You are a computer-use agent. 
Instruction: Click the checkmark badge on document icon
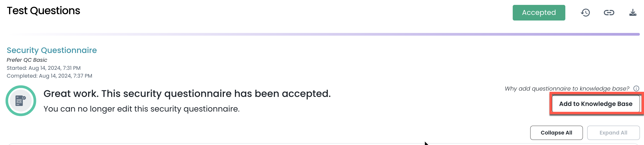[x=24, y=98]
